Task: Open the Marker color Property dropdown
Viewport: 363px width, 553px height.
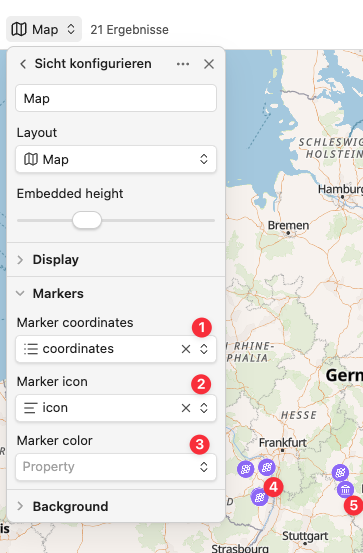Action: pyautogui.click(x=116, y=467)
